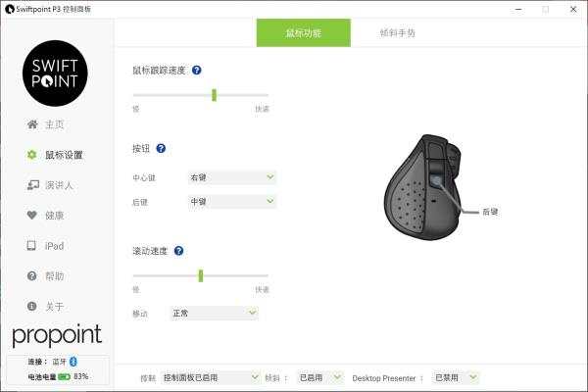The width and height of the screenshot is (588, 392).
Task: Open the 移动 dropdown set to 正常
Action: tap(214, 313)
